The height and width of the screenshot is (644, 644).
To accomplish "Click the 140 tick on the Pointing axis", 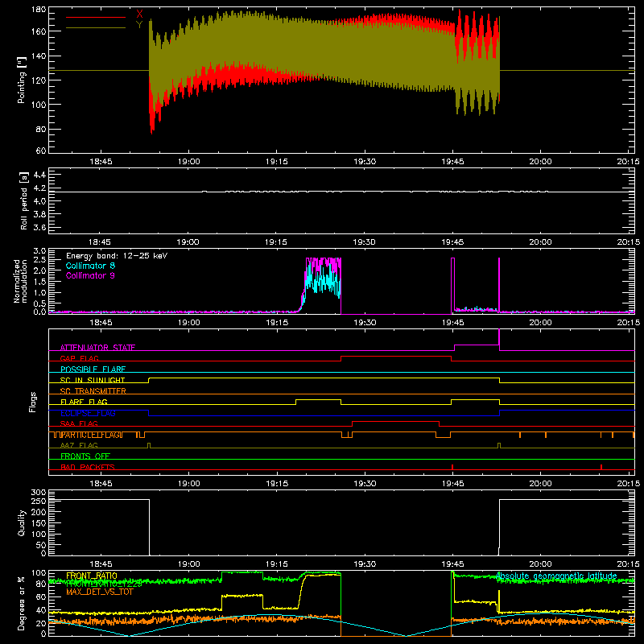I will click(x=39, y=56).
